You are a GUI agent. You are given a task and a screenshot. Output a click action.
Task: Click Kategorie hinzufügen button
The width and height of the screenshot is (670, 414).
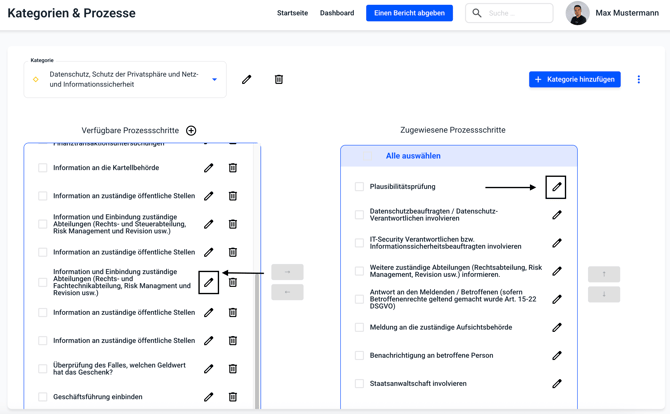[574, 79]
